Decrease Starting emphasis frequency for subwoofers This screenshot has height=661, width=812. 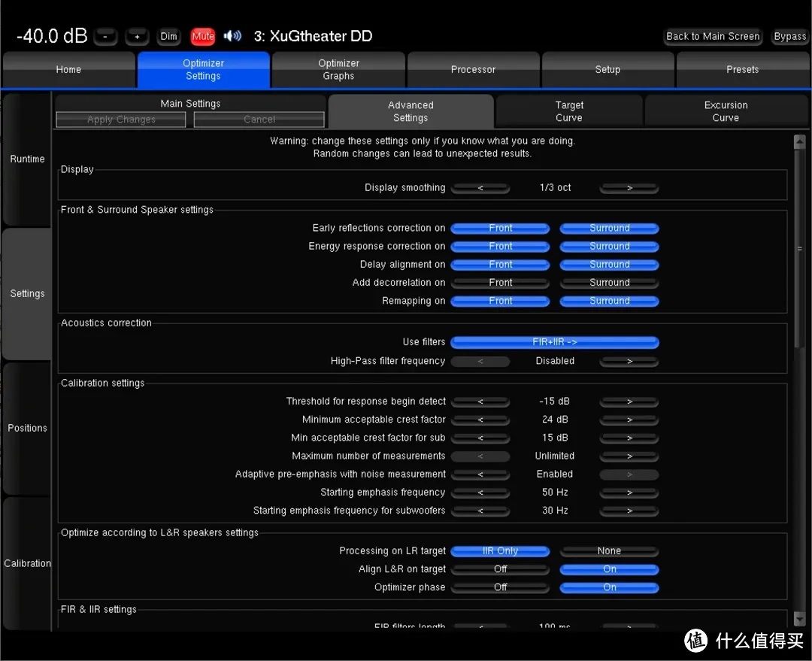(480, 511)
